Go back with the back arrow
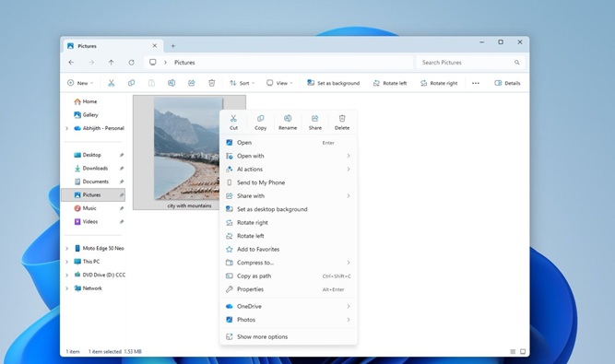 point(71,63)
